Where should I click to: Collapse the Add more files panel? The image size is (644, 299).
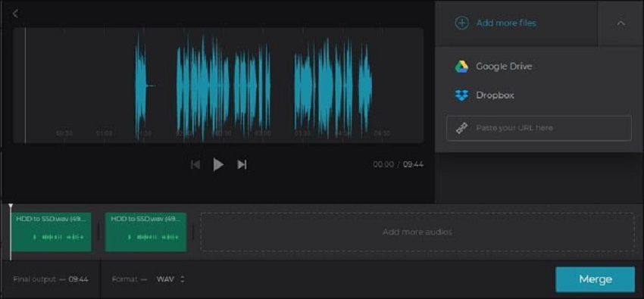[x=621, y=23]
